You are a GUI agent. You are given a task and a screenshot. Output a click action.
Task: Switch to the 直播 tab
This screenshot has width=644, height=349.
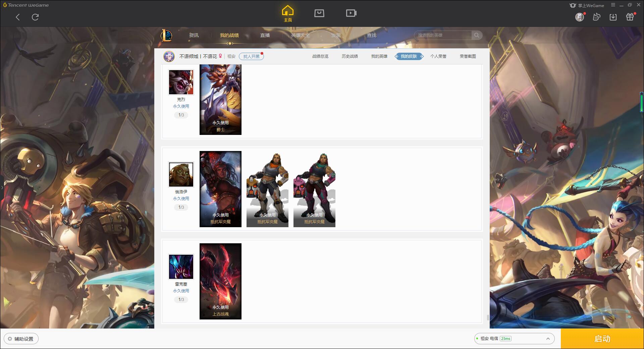click(x=265, y=35)
